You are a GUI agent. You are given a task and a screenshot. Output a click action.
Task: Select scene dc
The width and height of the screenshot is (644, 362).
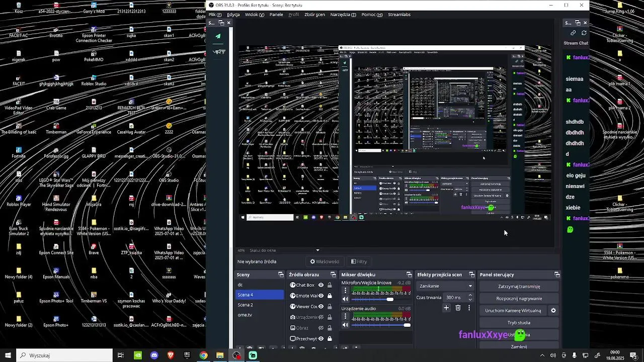(x=260, y=285)
